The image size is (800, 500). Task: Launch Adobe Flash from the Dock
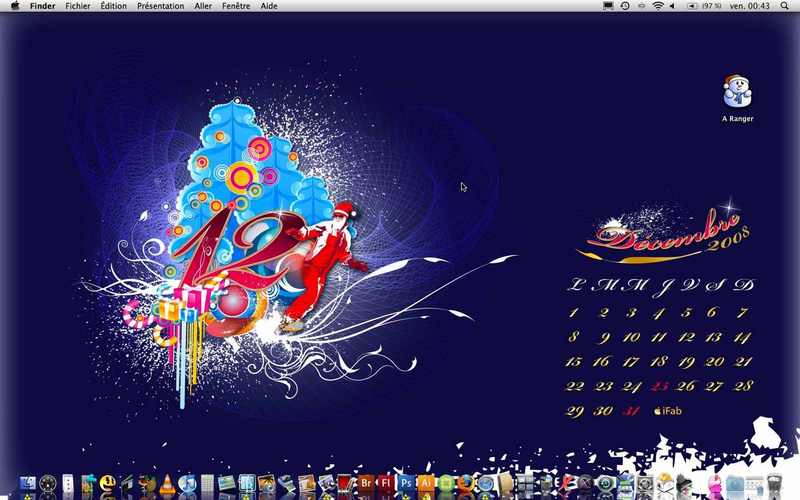point(386,483)
